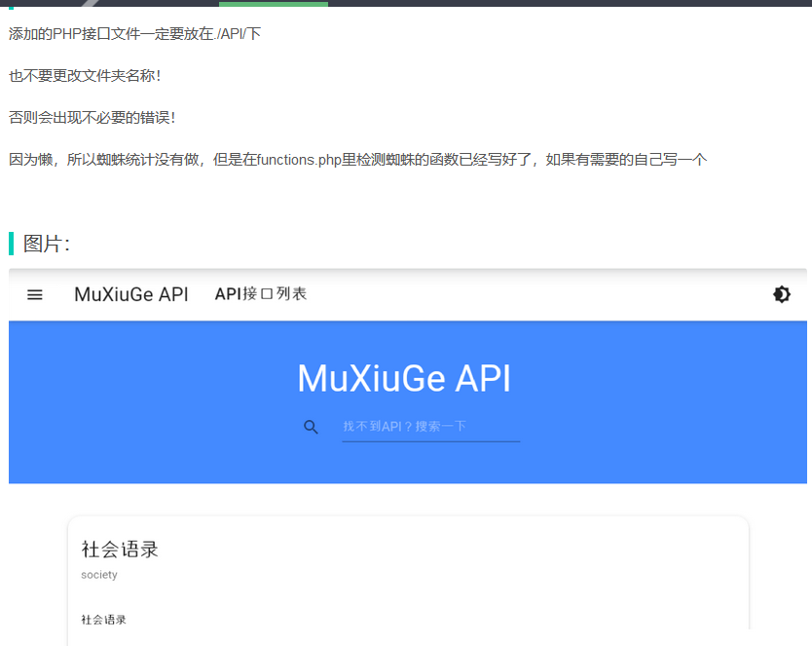Click the green loading bar at page top
812x646 pixels.
point(273,3)
